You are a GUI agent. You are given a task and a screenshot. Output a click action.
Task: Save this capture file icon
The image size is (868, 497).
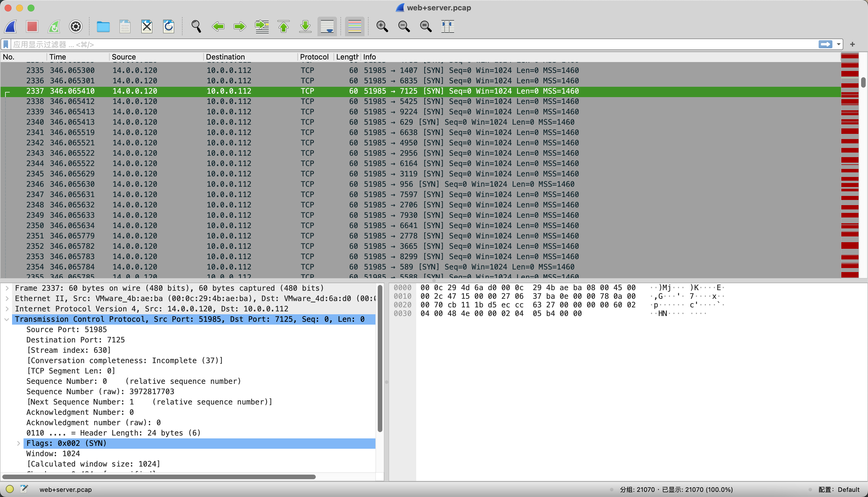pyautogui.click(x=125, y=26)
